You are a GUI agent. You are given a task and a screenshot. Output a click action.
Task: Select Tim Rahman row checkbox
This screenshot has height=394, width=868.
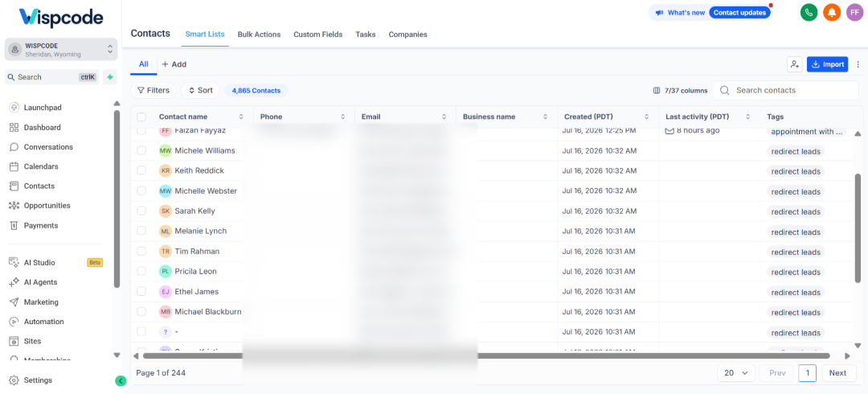[141, 251]
